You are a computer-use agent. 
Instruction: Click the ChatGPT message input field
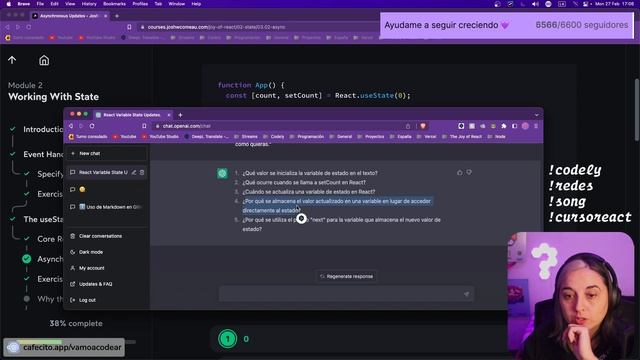(346, 294)
